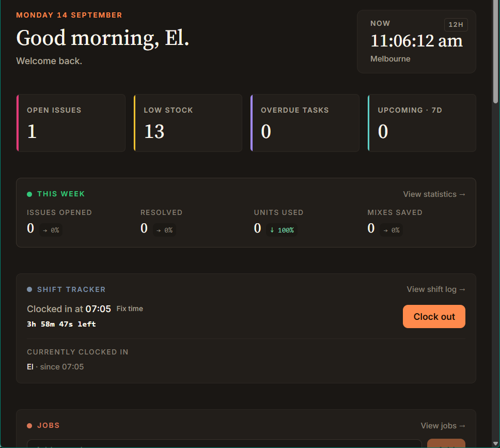Click the Units Used 100% change badge
This screenshot has width=500, height=448.
[282, 230]
